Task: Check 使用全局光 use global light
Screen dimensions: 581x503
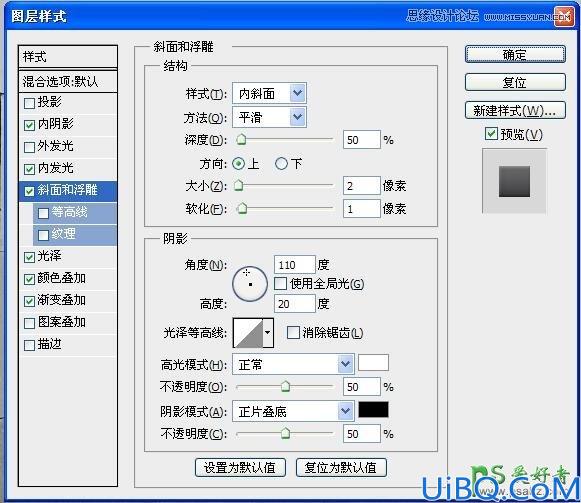Action: (280, 284)
